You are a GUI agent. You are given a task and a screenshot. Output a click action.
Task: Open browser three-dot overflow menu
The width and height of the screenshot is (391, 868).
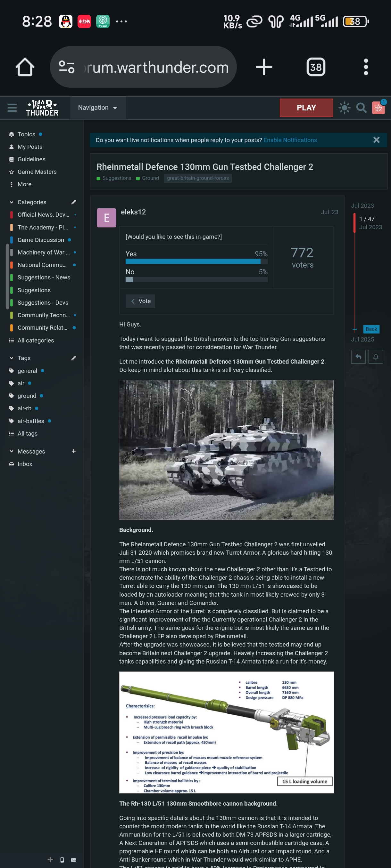pos(366,67)
